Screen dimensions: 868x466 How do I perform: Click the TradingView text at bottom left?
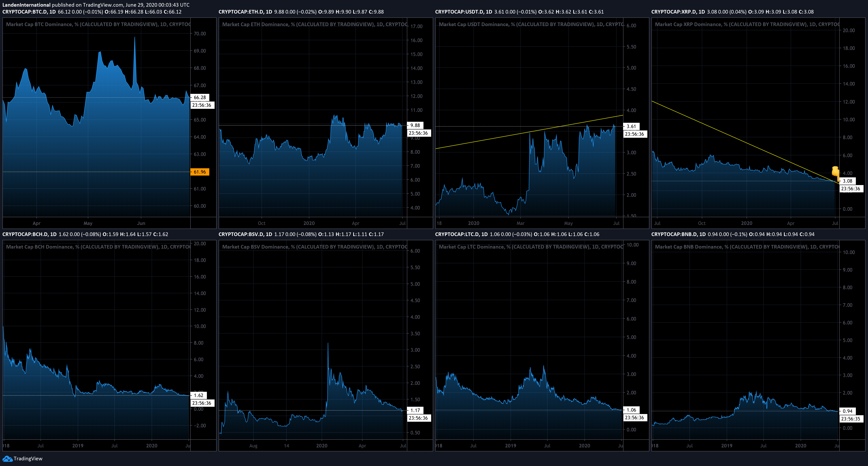28,459
